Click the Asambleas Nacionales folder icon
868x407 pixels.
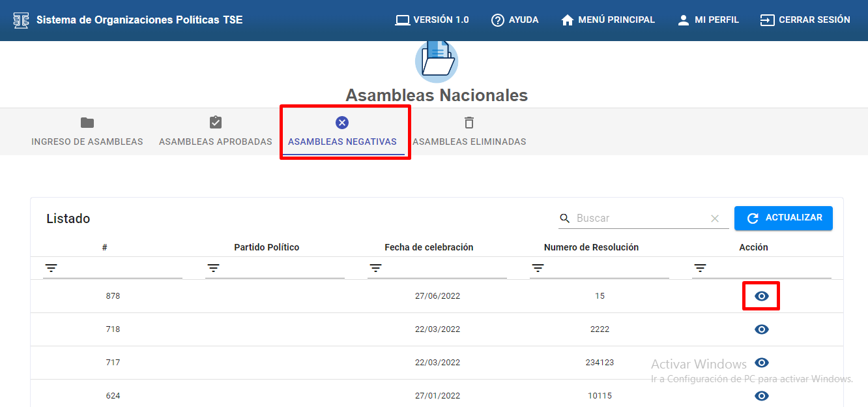[437, 60]
